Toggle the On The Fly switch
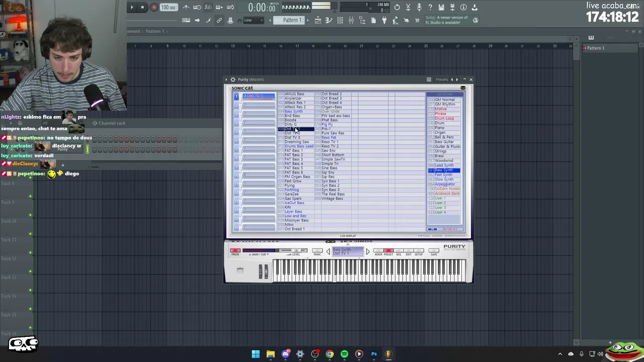This screenshot has height=362, width=644. [432, 229]
